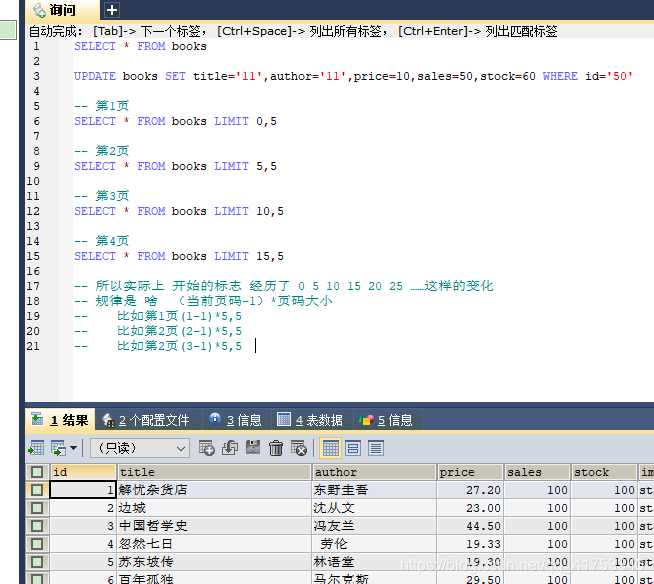Click the price cell 23.00

470,508
